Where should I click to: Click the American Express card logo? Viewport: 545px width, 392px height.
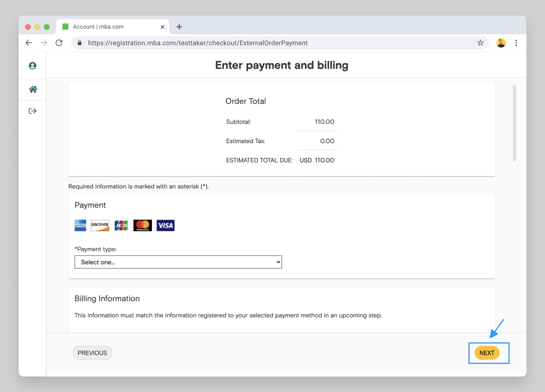[80, 225]
